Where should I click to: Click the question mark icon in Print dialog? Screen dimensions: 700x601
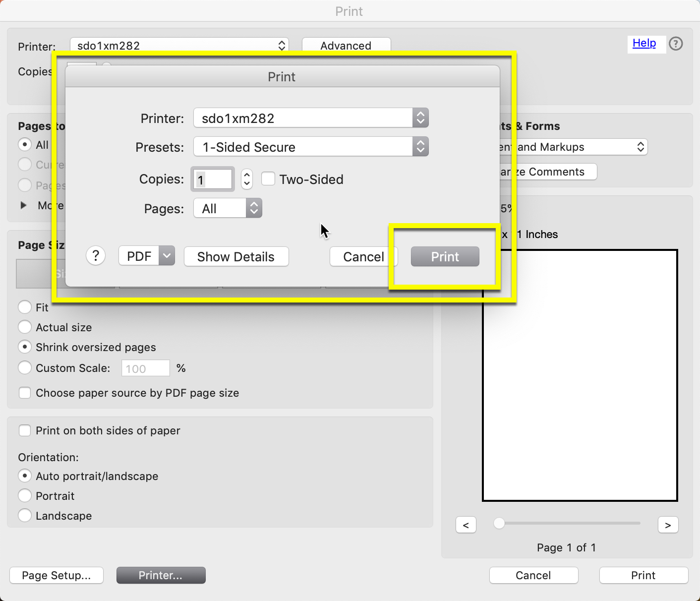tap(96, 256)
